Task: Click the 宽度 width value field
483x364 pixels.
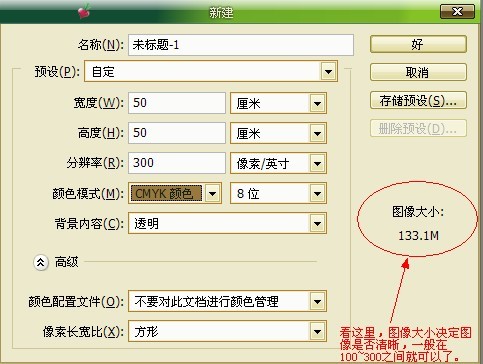Action: 177,103
